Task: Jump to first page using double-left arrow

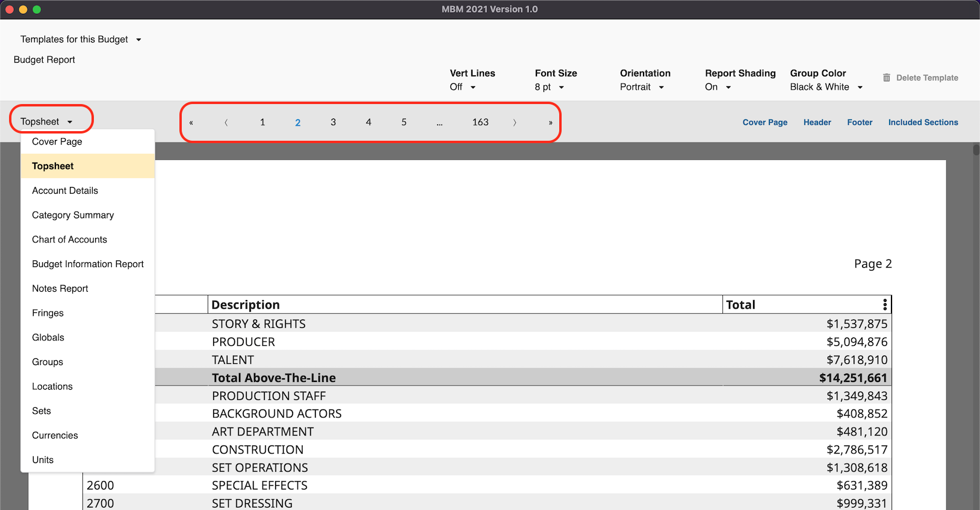Action: tap(191, 123)
